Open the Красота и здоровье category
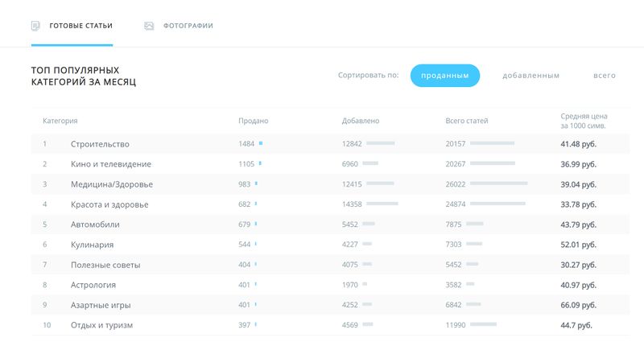644x346 pixels. coord(109,204)
